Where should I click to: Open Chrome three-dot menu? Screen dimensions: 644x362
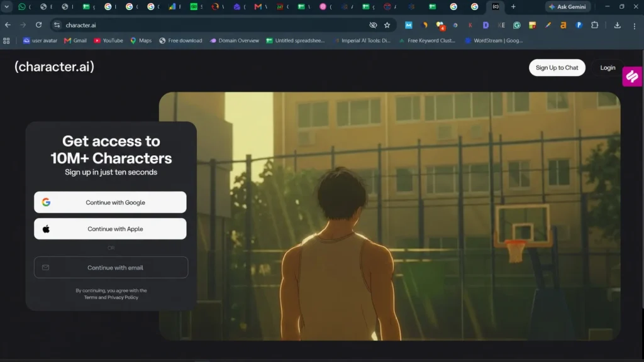pyautogui.click(x=634, y=25)
